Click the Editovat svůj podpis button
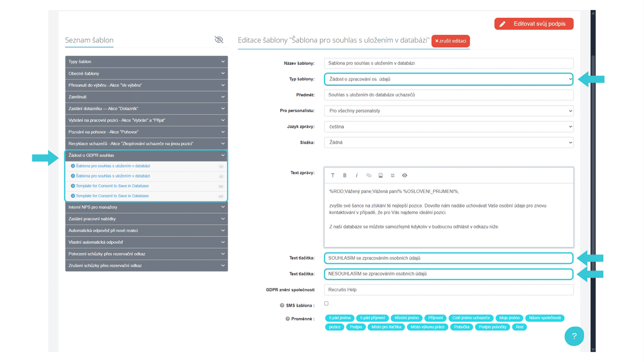The width and height of the screenshot is (644, 362). 534,24
